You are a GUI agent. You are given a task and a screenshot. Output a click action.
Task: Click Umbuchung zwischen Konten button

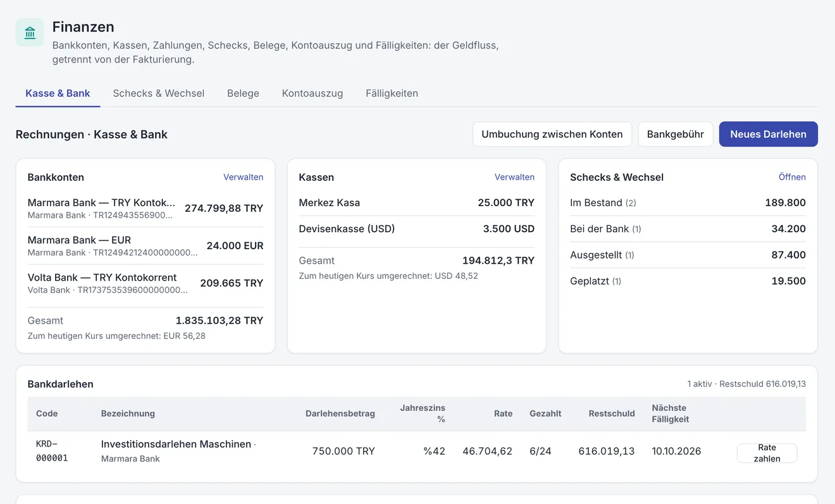pyautogui.click(x=552, y=134)
